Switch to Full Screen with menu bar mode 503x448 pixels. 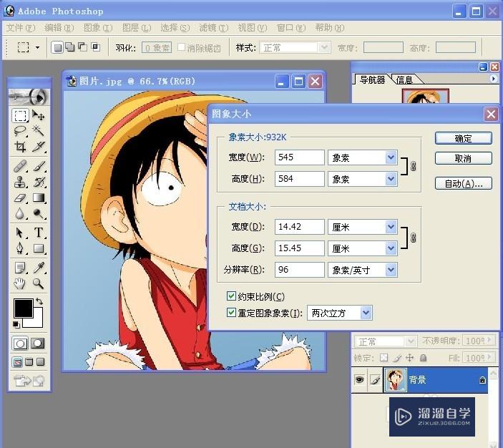click(29, 362)
